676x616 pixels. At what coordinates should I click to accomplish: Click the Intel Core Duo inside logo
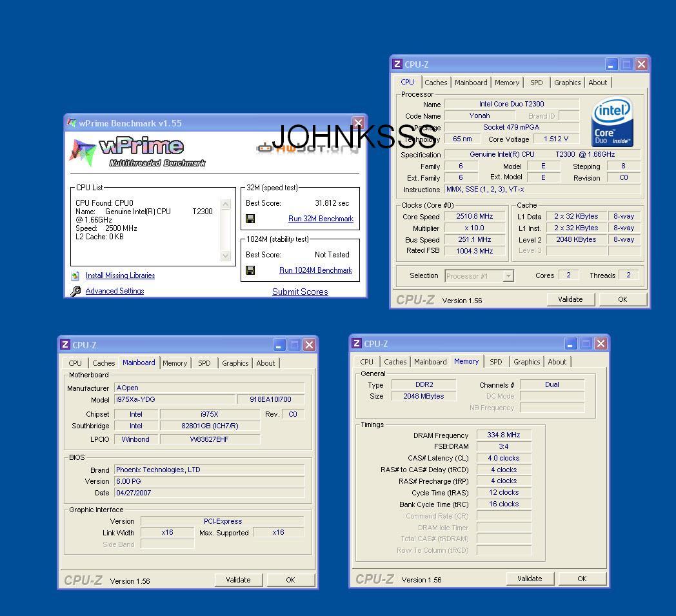(612, 122)
